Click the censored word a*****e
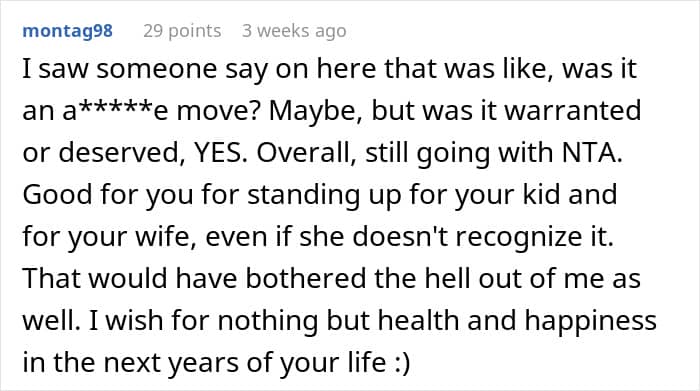 (116, 111)
